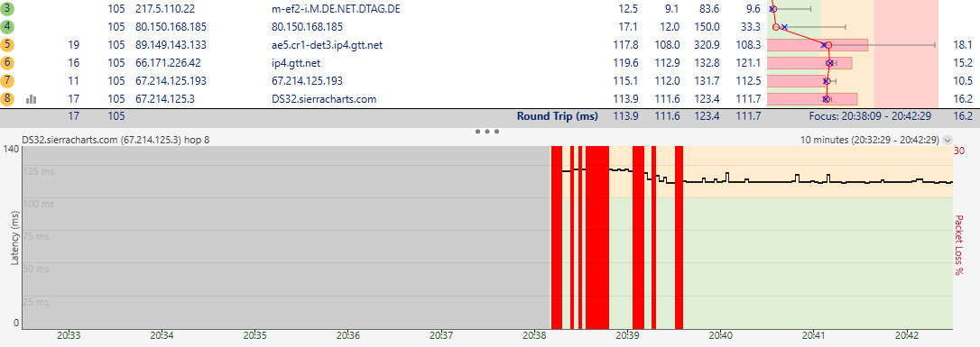Select the DS32.sierracharts.com hop row
980x347 pixels.
pos(490,98)
